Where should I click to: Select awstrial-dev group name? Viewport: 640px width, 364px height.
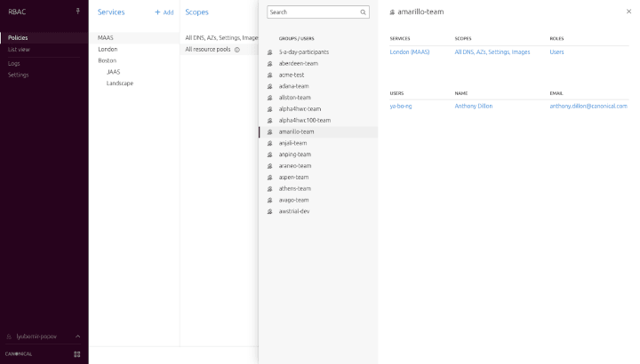click(294, 211)
